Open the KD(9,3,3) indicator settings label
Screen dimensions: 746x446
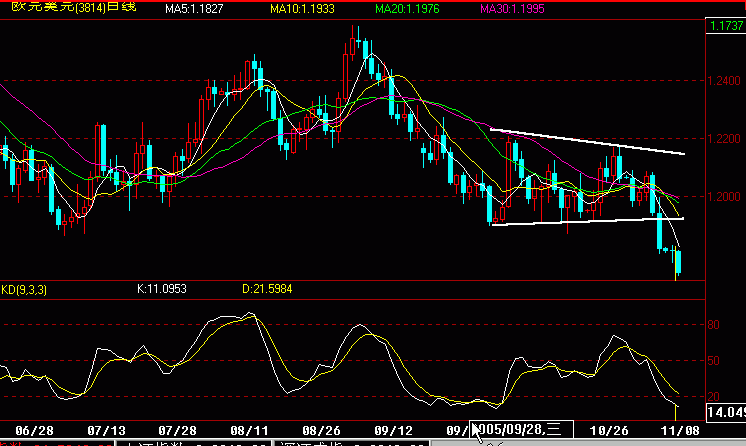coord(24,289)
